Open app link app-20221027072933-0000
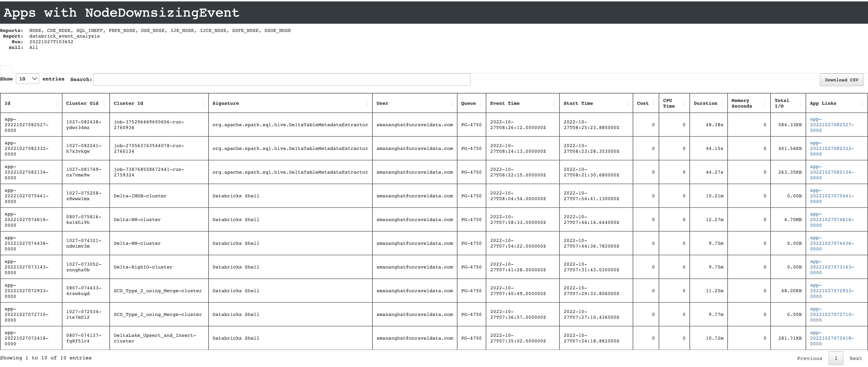The height and width of the screenshot is (367, 868). pyautogui.click(x=832, y=290)
